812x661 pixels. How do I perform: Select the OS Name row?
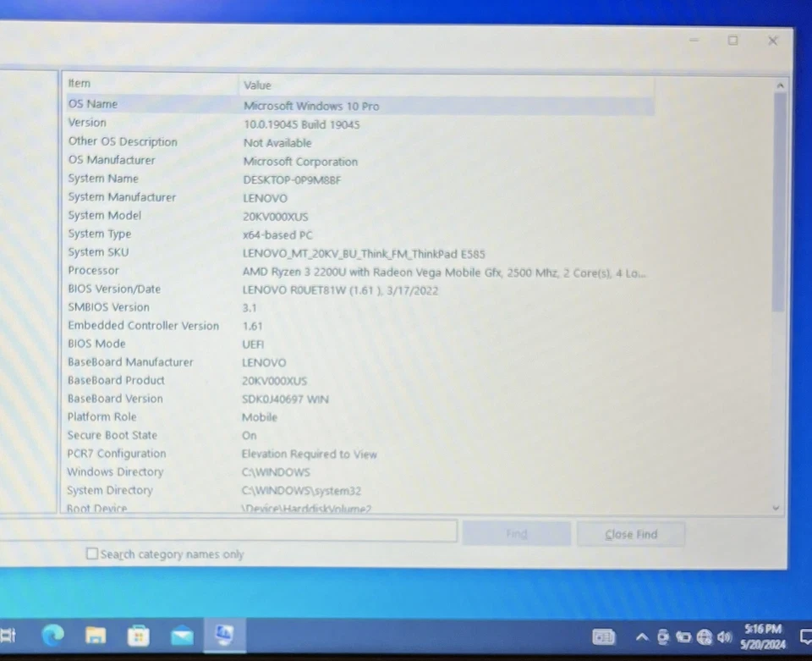coord(360,105)
